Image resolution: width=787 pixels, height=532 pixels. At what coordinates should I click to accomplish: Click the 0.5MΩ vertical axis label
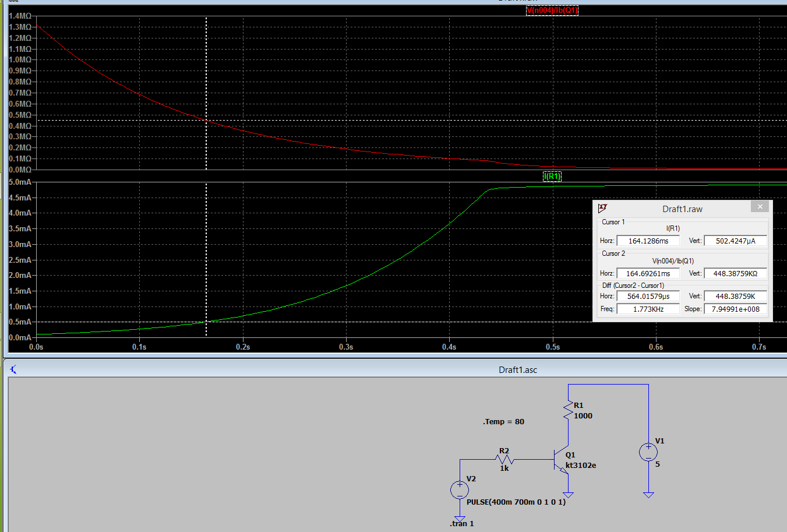[20, 115]
